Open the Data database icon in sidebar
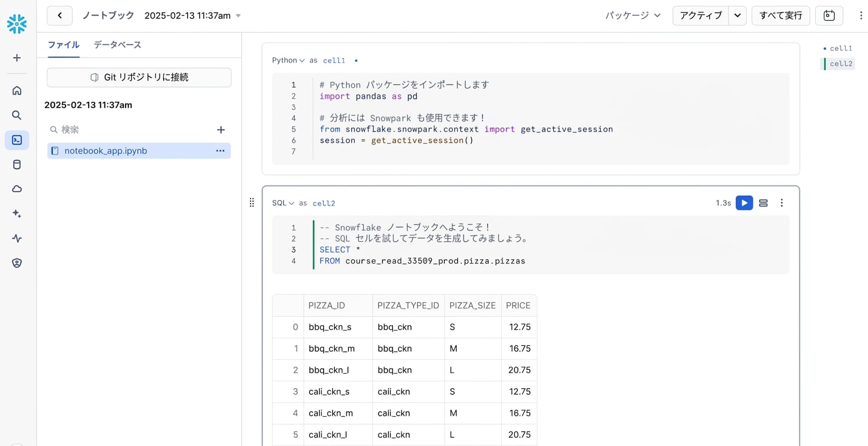This screenshot has width=868, height=446. (17, 164)
